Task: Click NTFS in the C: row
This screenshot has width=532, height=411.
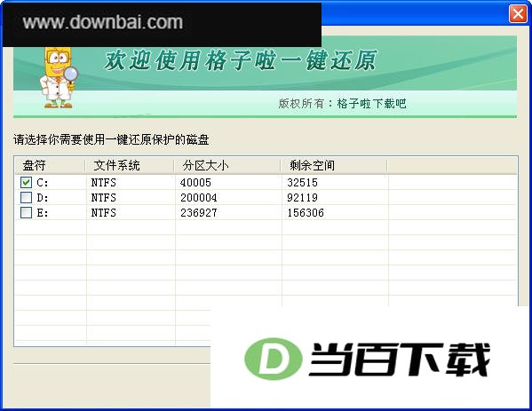Action: click(x=104, y=183)
